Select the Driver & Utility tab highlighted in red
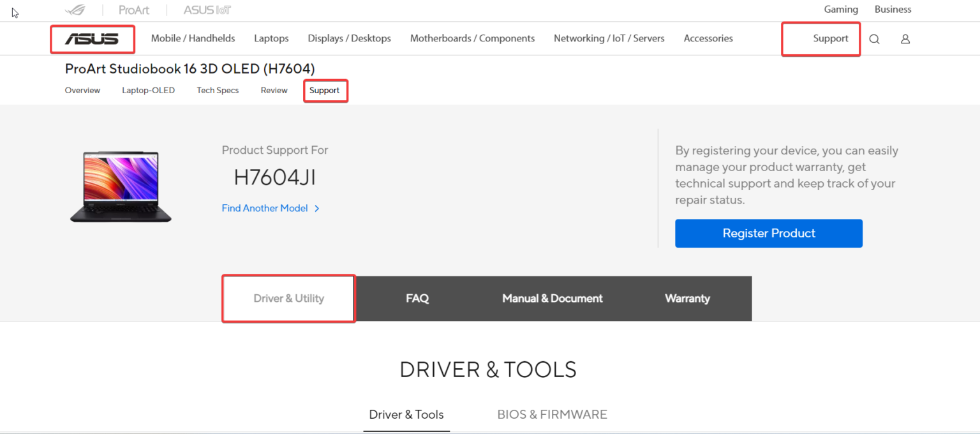The width and height of the screenshot is (980, 434). pos(288,298)
